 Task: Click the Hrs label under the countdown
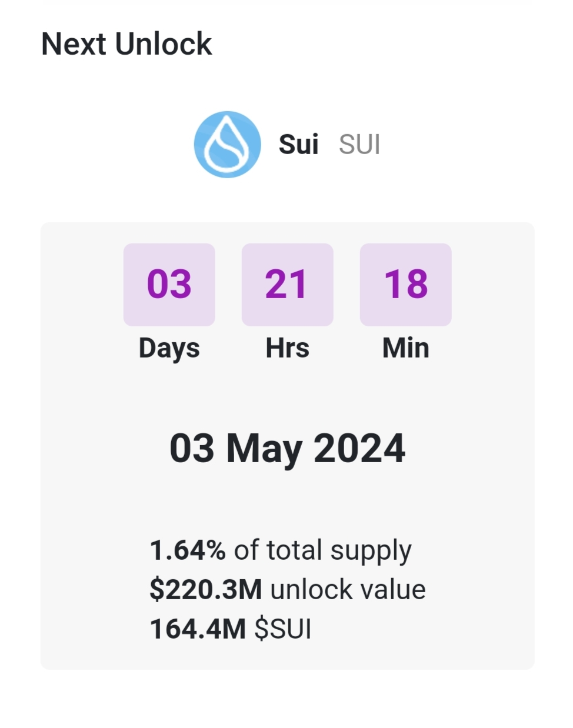(288, 348)
